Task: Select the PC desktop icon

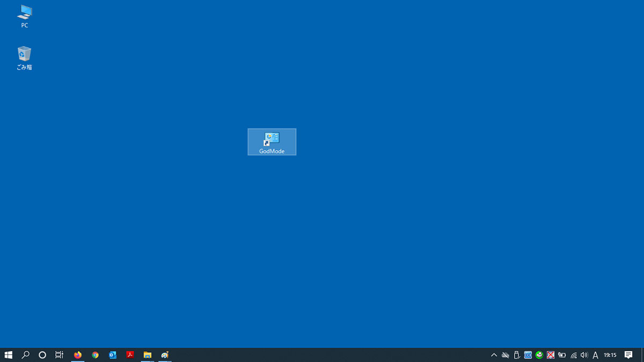Action: [25, 17]
